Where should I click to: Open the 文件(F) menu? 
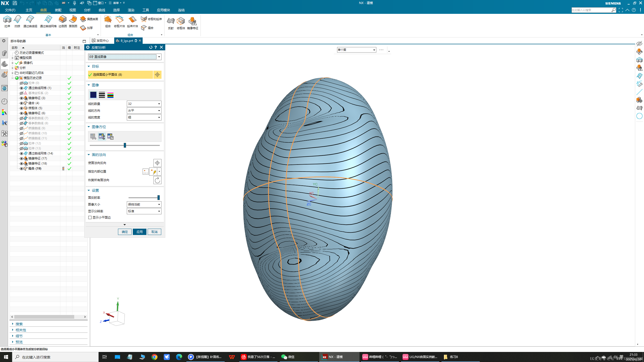(x=10, y=10)
